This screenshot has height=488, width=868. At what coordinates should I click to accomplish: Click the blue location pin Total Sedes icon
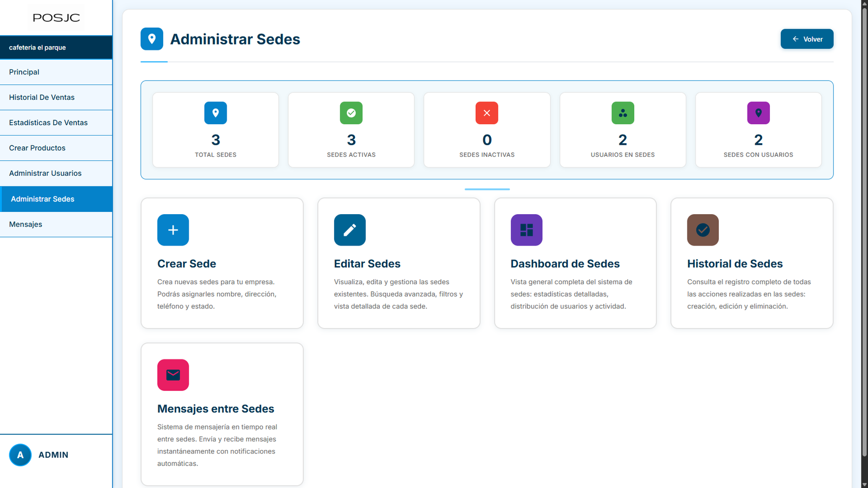(215, 113)
